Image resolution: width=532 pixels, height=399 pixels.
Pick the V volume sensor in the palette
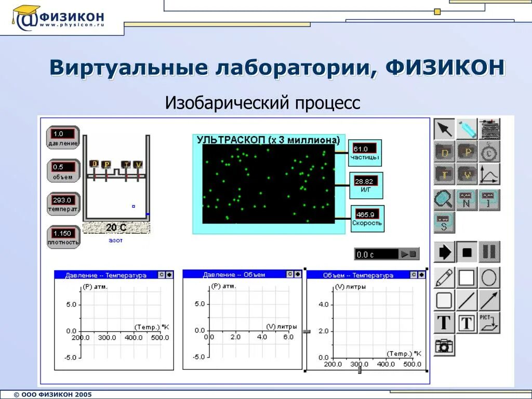pyautogui.click(x=467, y=174)
